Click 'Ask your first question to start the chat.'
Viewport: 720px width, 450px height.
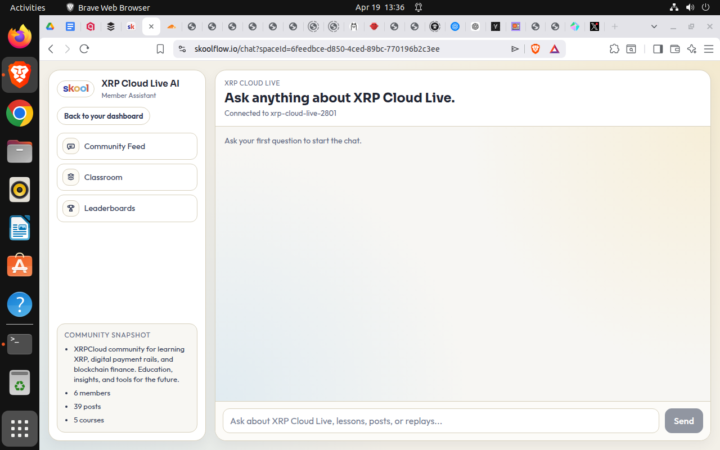[292, 141]
